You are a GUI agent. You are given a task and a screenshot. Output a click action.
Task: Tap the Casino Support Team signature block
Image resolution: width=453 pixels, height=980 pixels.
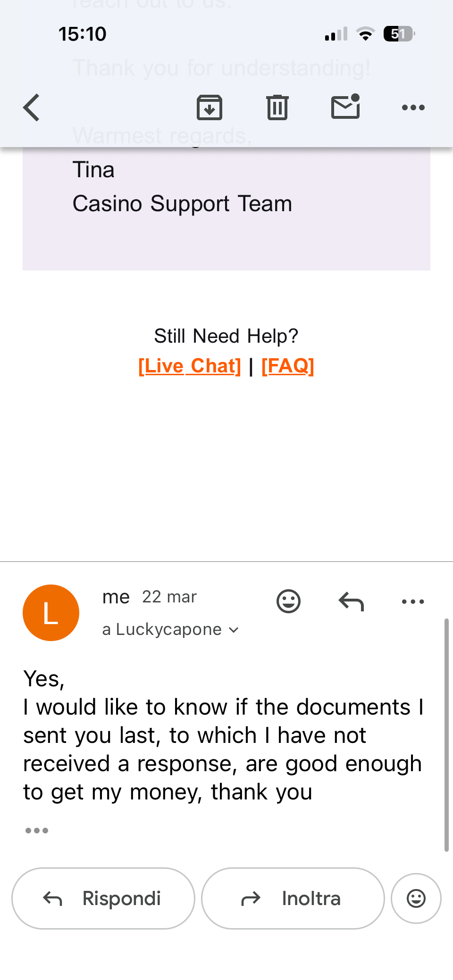click(x=182, y=204)
